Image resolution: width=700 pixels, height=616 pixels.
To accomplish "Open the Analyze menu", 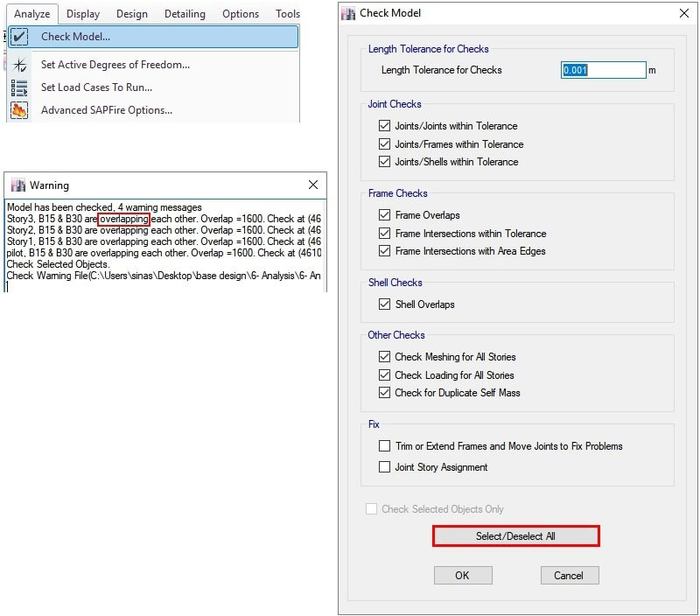I will [32, 14].
